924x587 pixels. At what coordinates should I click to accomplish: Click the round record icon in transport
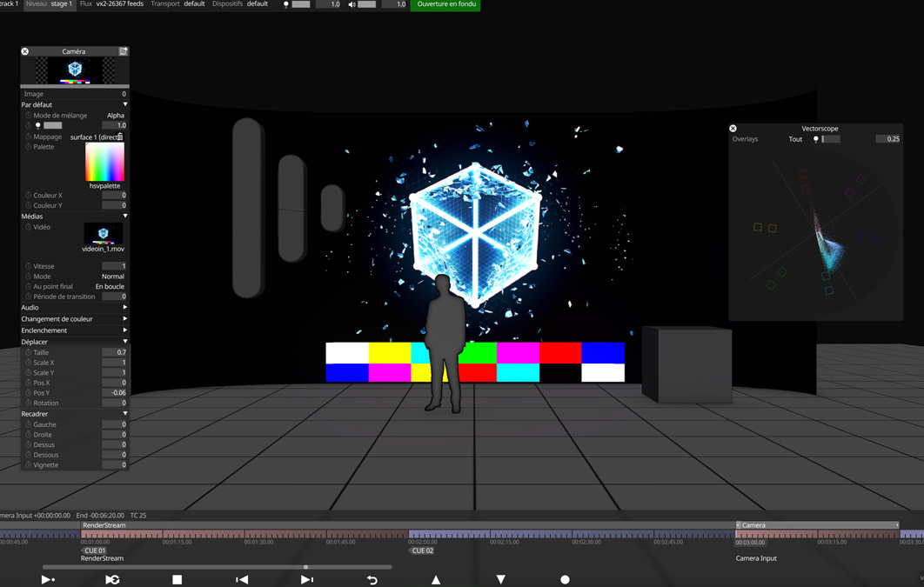pyautogui.click(x=565, y=579)
